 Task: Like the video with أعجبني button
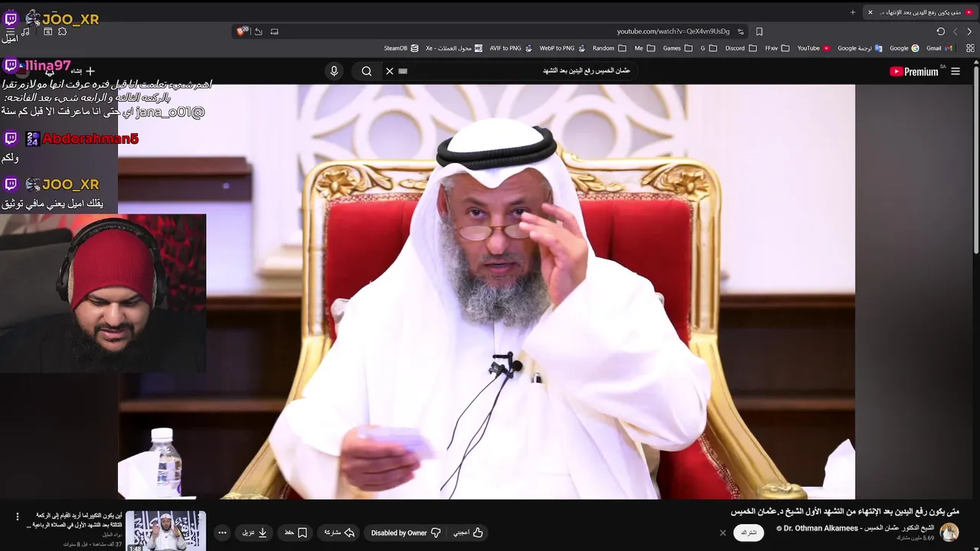coord(469,533)
